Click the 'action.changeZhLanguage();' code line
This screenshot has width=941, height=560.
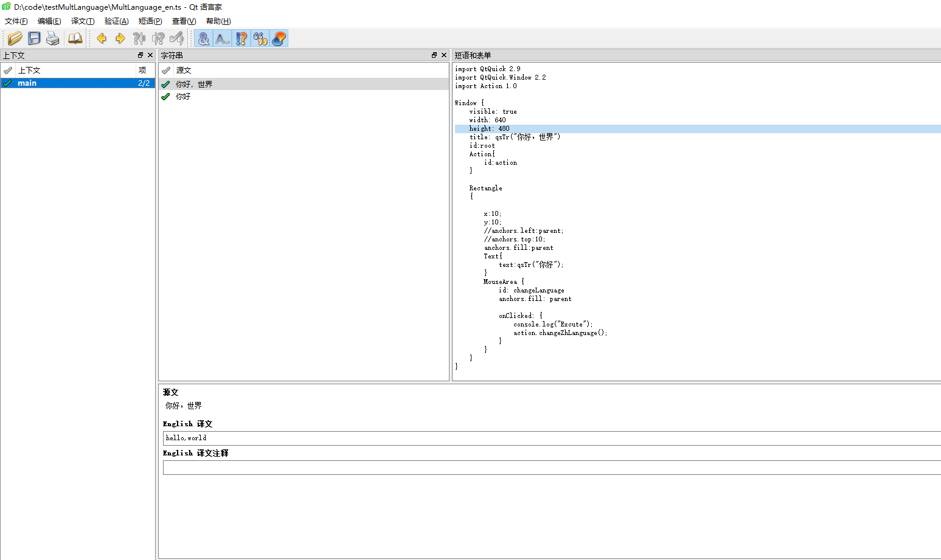pos(560,333)
